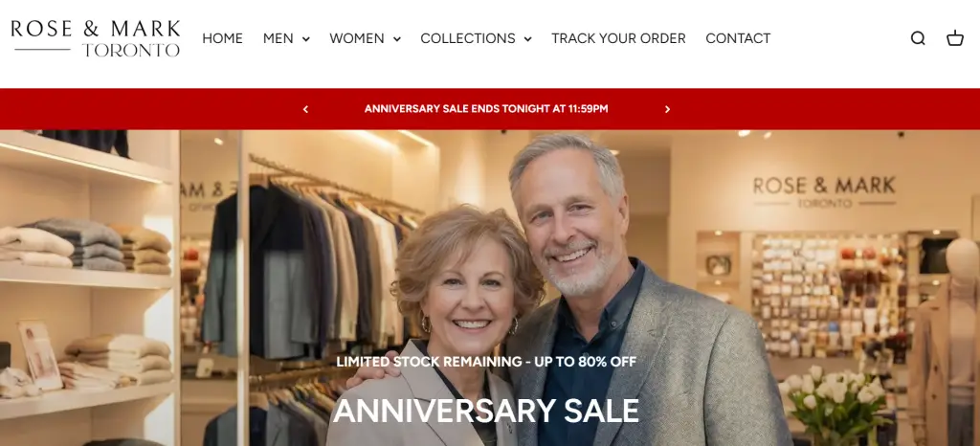This screenshot has width=980, height=446.
Task: Open the search magnifier icon
Action: [x=918, y=38]
